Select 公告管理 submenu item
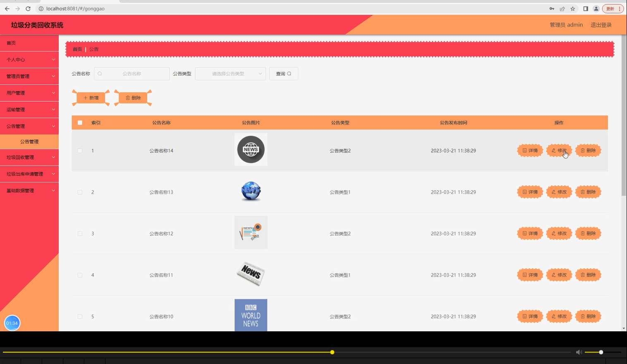Viewport: 627px width, 364px height. [x=29, y=141]
